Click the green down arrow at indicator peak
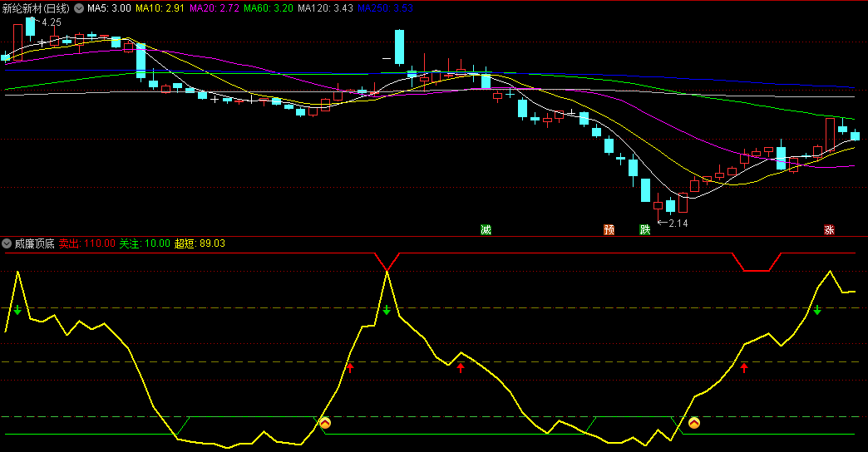The image size is (868, 452). click(387, 310)
